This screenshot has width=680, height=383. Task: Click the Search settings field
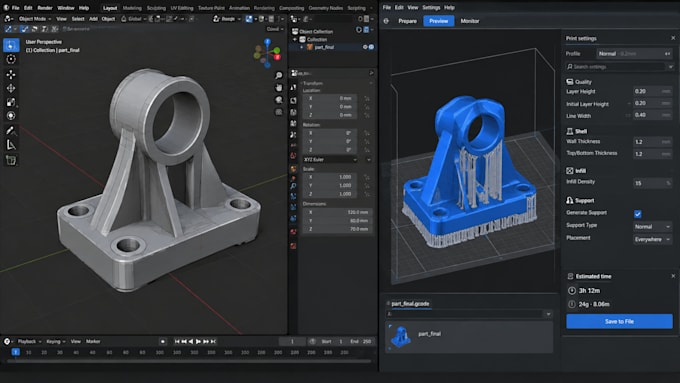pos(615,67)
